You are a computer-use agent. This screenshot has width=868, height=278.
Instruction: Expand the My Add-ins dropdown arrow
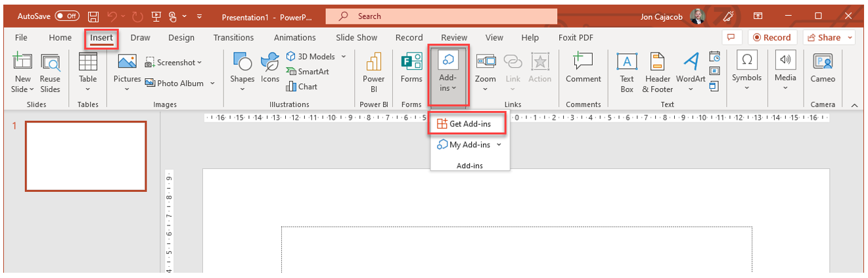click(499, 145)
